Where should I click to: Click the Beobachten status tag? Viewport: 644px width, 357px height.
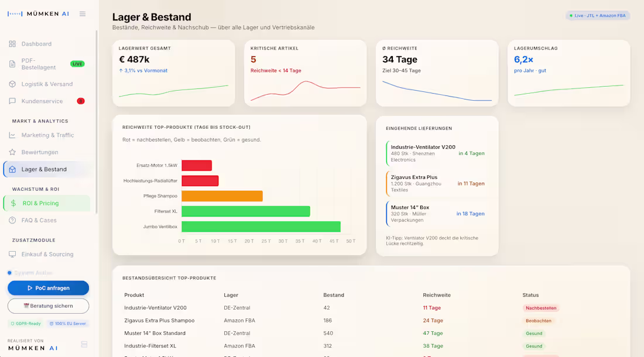coord(539,321)
